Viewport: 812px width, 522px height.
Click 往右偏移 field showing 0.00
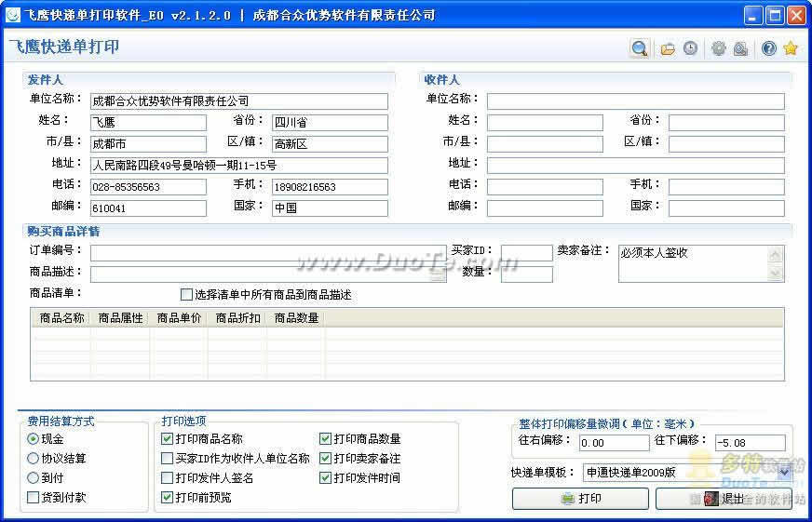tap(614, 443)
